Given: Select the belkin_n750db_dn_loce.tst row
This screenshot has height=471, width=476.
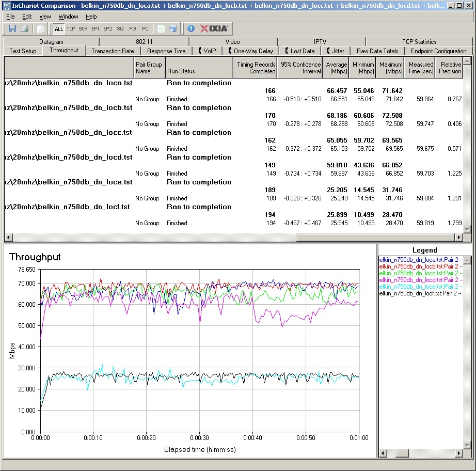Looking at the screenshot, I should tap(234, 182).
